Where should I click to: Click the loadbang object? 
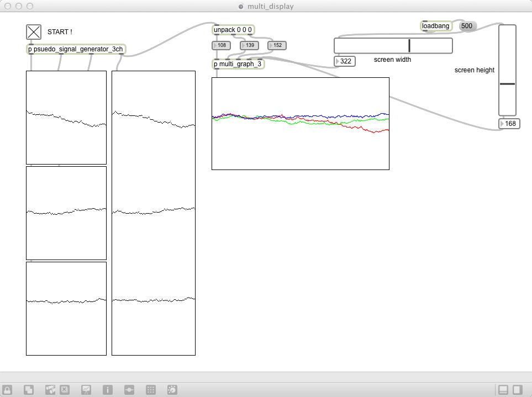point(436,26)
